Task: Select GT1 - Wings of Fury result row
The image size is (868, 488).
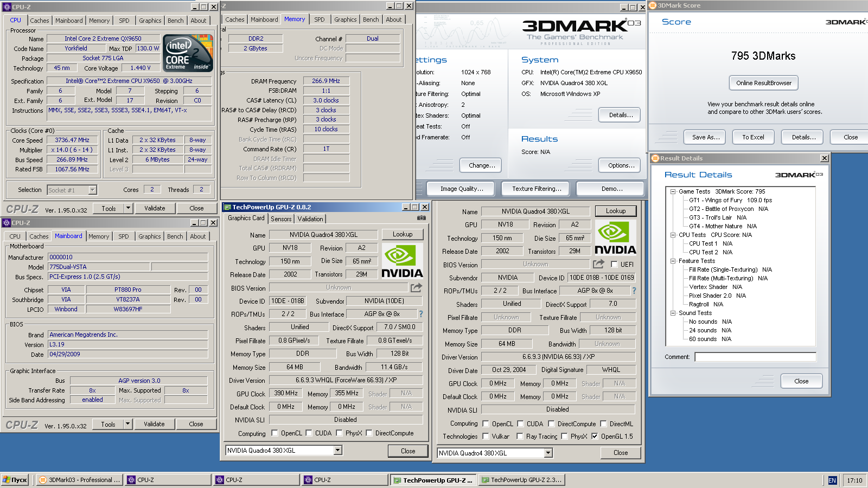Action: 730,200
